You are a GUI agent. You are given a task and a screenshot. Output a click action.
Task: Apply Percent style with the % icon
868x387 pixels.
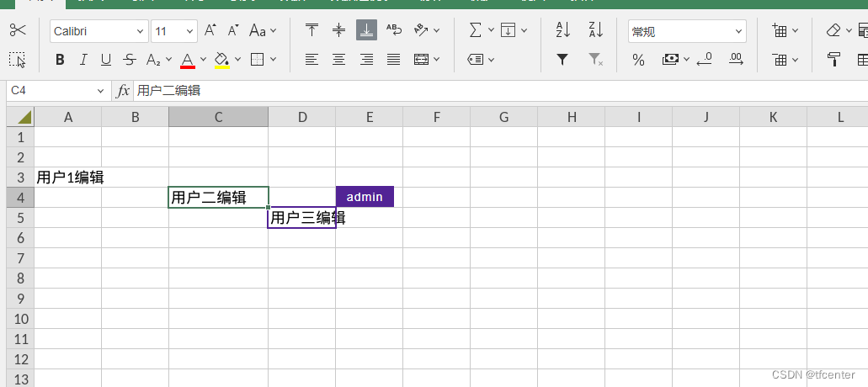(638, 60)
